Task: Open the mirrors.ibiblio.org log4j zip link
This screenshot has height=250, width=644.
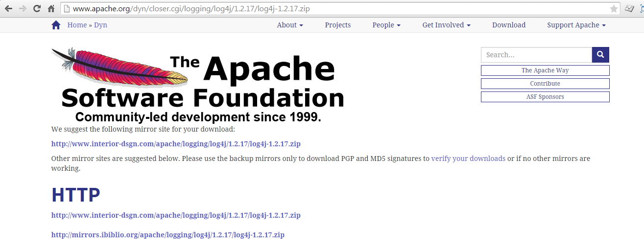Action: pos(168,235)
